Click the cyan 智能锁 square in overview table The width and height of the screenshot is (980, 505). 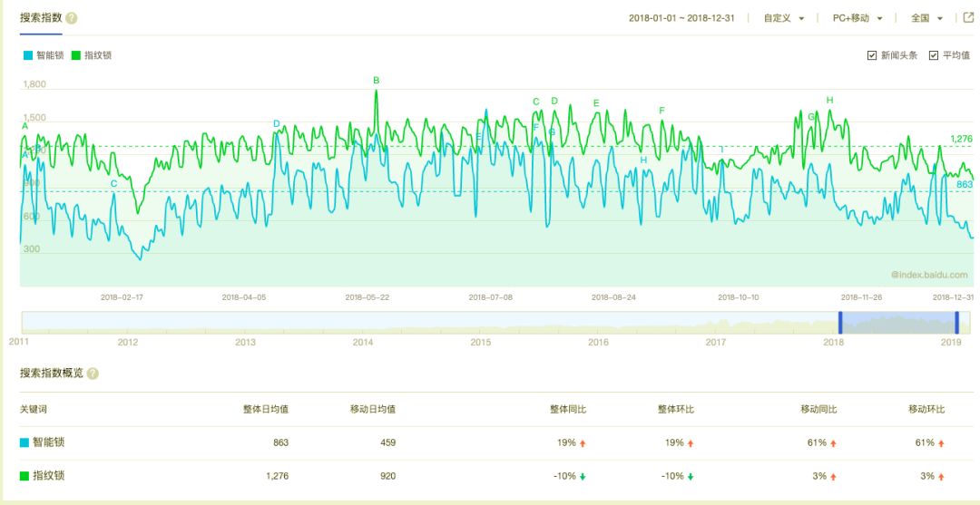pyautogui.click(x=24, y=443)
